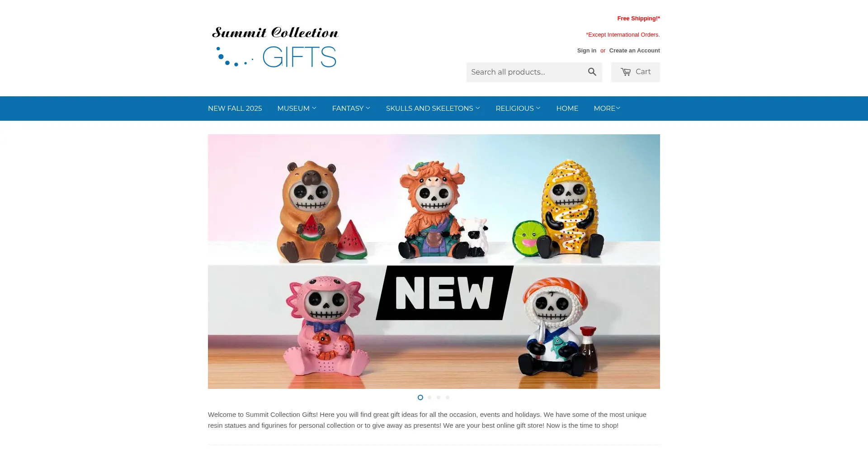Expand the FANTASY dropdown menu
868x449 pixels.
pyautogui.click(x=351, y=109)
